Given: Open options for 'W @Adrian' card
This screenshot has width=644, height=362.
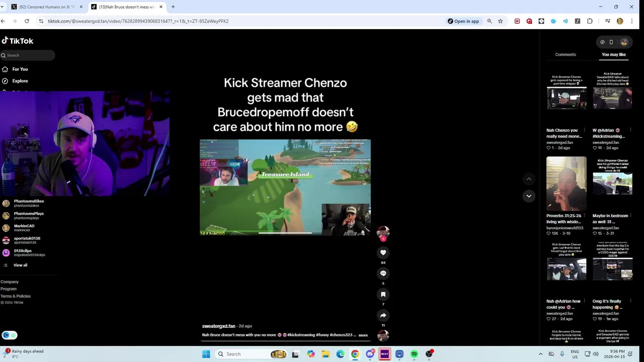Looking at the screenshot, I should pos(630,130).
